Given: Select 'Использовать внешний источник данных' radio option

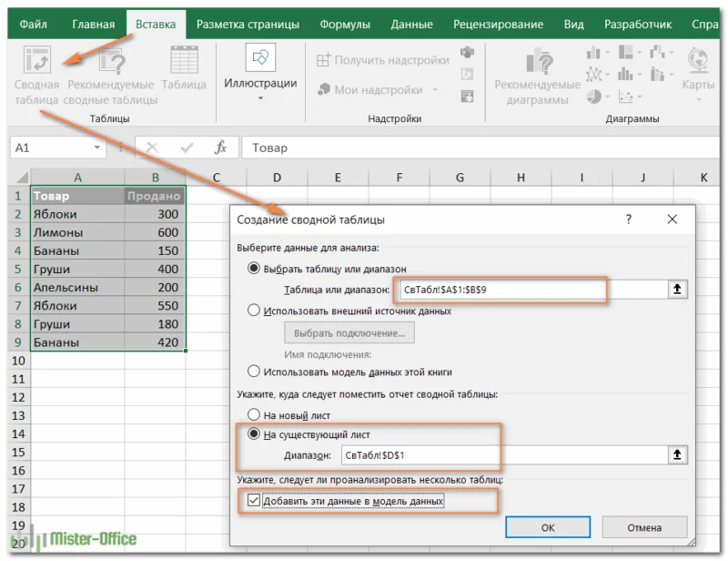Looking at the screenshot, I should (254, 311).
